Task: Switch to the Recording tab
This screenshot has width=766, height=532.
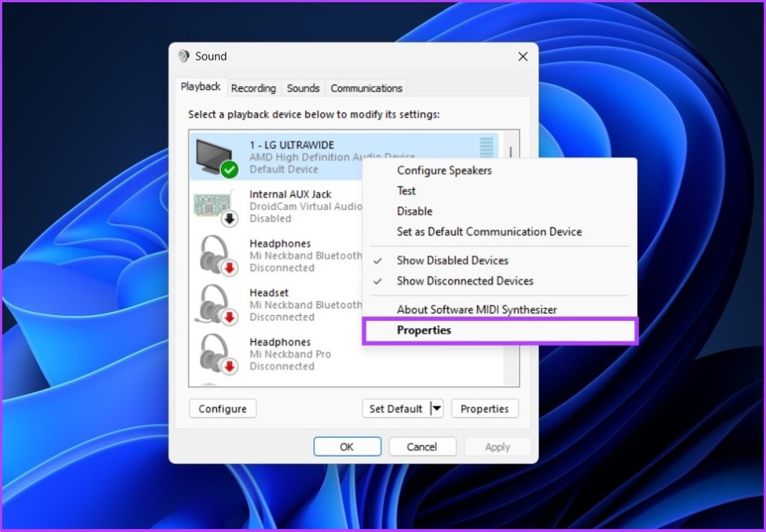Action: pos(254,88)
